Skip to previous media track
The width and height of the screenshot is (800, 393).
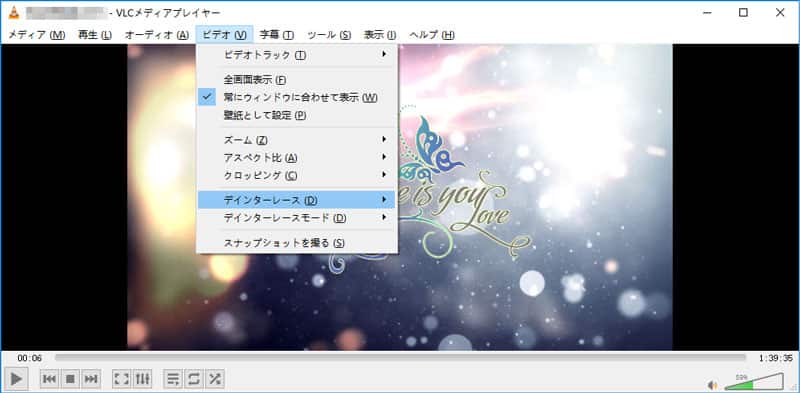49,379
